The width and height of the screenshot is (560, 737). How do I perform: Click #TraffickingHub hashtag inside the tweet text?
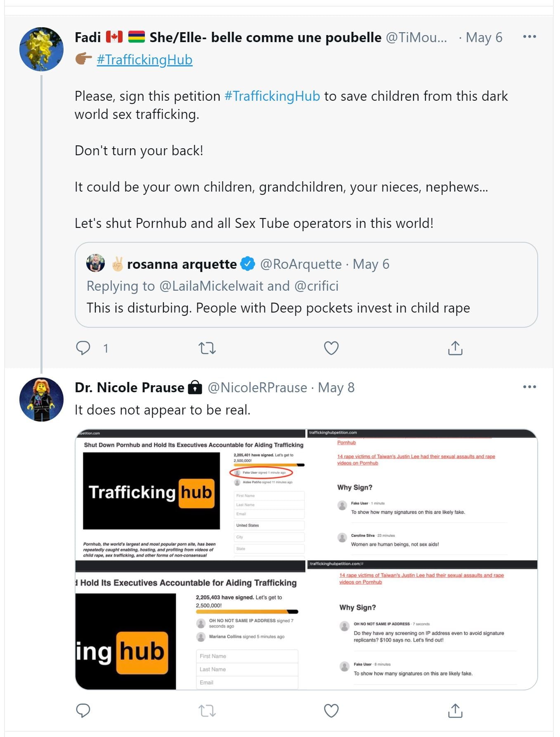click(272, 96)
